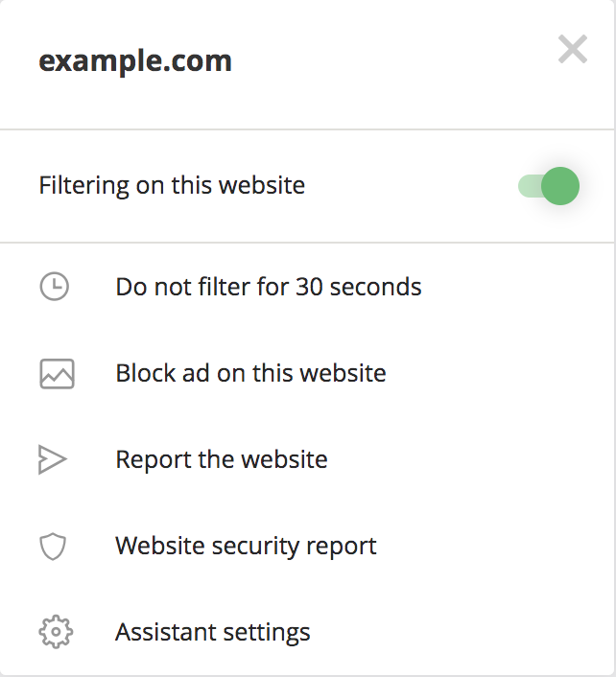
Task: Open "Report the website" option
Action: tap(221, 460)
